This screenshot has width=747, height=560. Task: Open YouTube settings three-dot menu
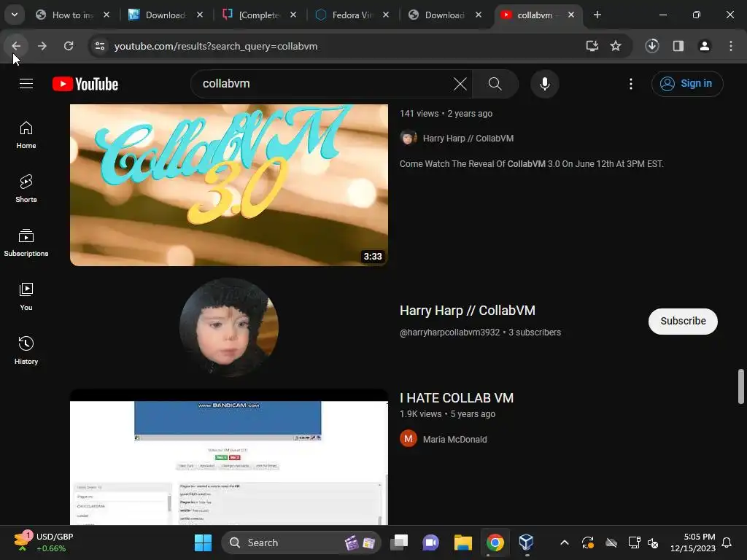(631, 84)
